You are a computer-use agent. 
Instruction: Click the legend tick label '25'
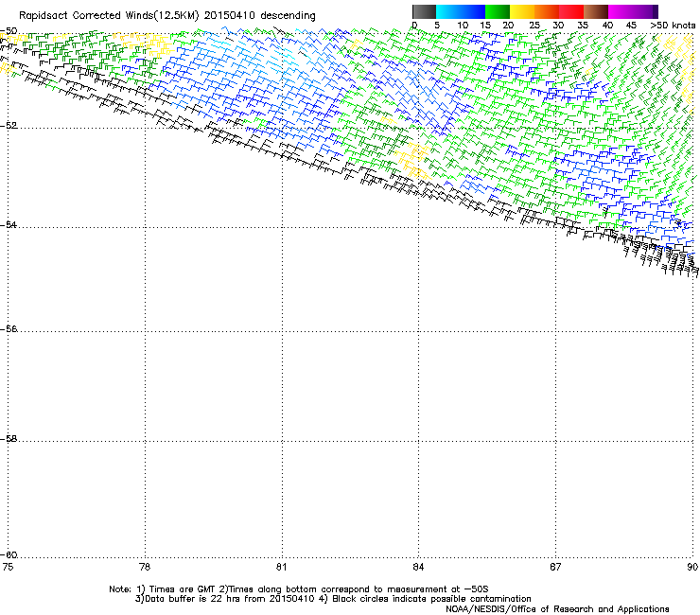(x=534, y=26)
